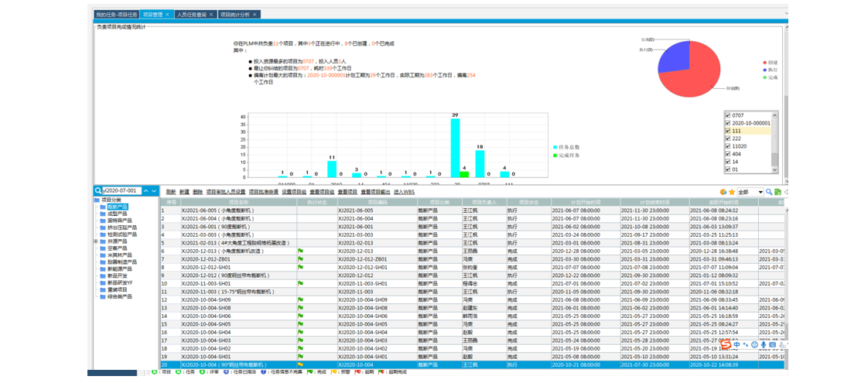Screen dimensions: 868x383
Task: Click the orange pie chart icon above table
Action: pos(723,192)
